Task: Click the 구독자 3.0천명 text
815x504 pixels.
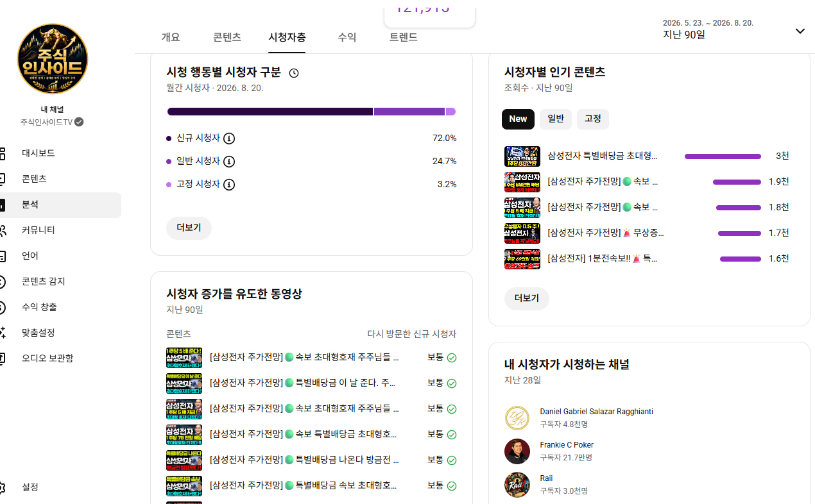Action: click(564, 491)
